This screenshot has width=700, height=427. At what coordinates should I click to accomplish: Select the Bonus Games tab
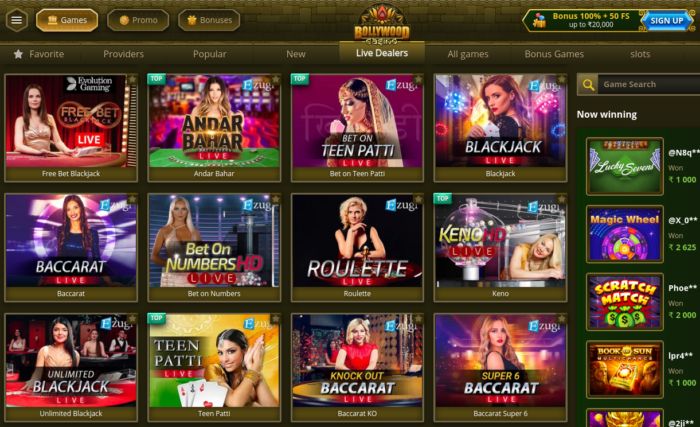554,54
